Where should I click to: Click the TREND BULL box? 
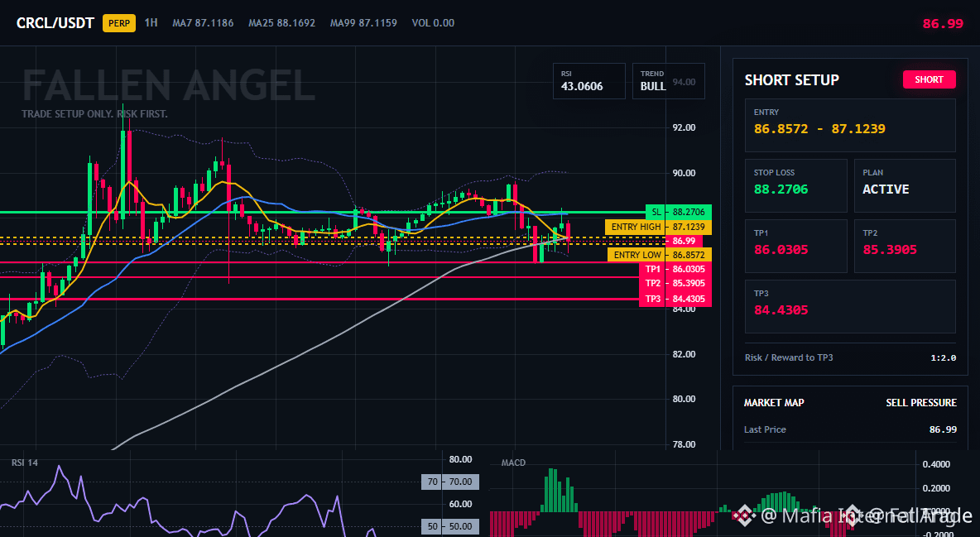[x=668, y=81]
